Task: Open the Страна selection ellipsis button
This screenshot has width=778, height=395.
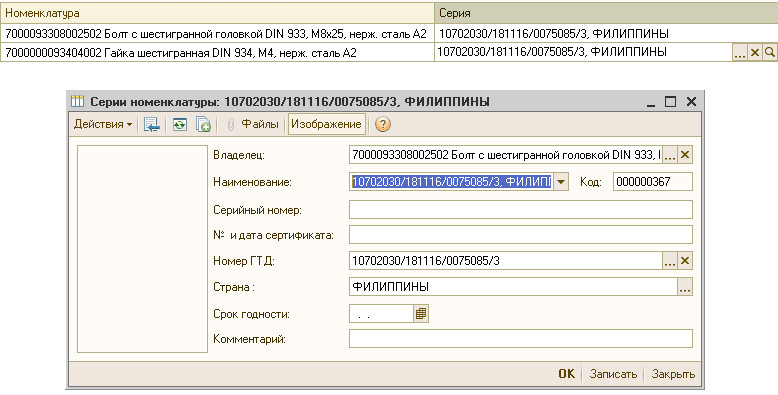Action: point(685,287)
